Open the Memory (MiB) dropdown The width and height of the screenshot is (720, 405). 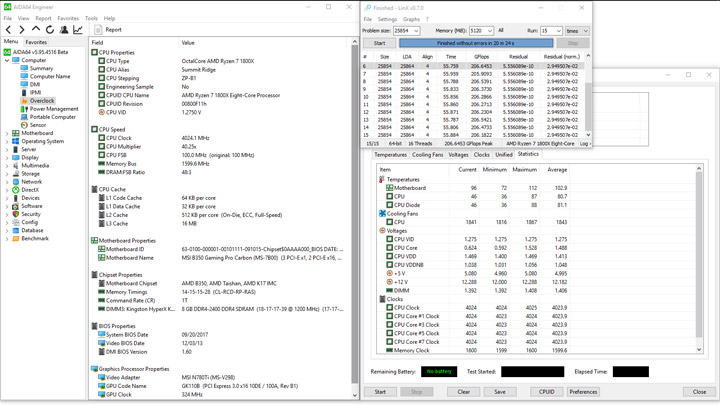click(x=489, y=31)
